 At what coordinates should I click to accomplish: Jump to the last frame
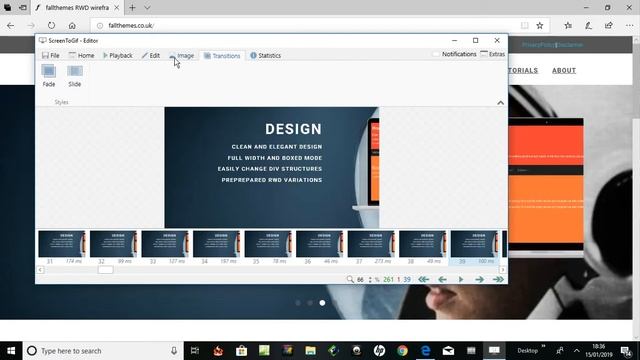coord(498,280)
